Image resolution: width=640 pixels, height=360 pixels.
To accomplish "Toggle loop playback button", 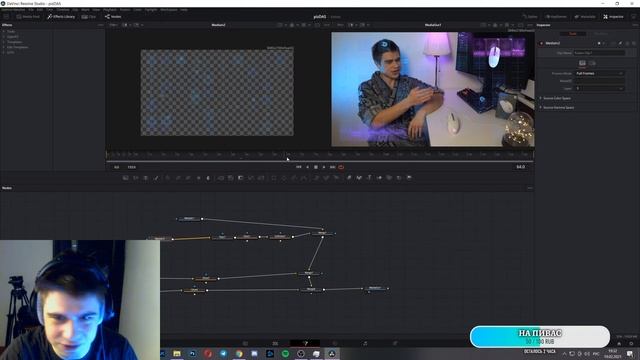I will tap(341, 167).
